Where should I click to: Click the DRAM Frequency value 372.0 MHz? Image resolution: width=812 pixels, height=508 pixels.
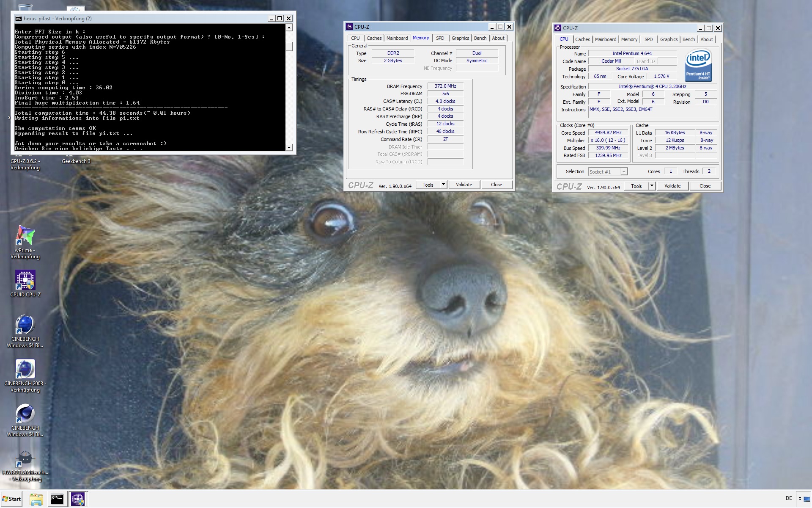click(445, 86)
